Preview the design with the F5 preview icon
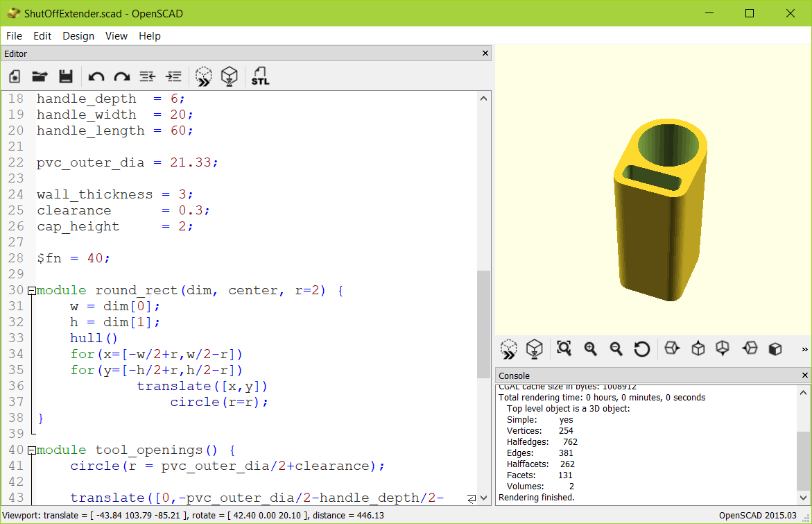812x524 pixels. point(203,76)
